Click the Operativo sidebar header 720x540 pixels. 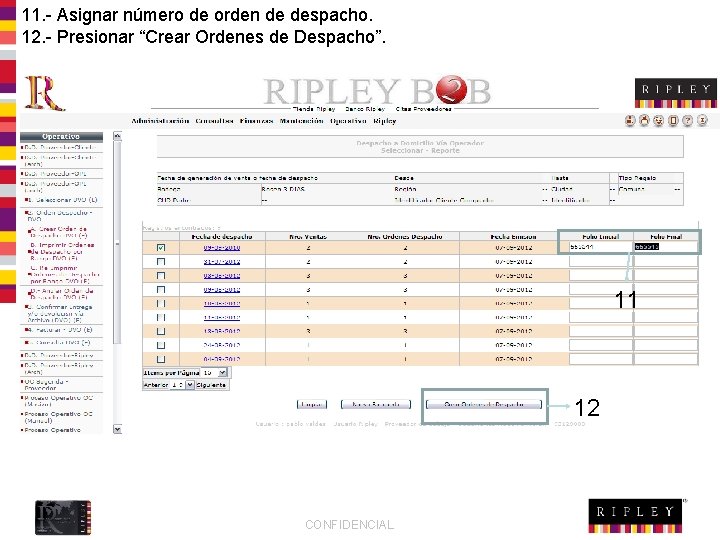[61, 136]
